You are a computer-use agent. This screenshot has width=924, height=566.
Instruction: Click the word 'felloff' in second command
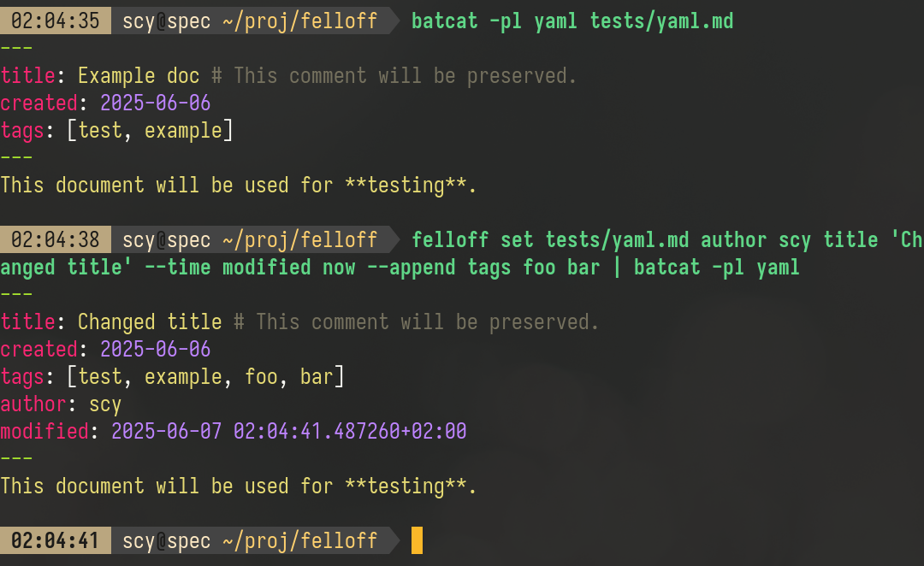450,240
